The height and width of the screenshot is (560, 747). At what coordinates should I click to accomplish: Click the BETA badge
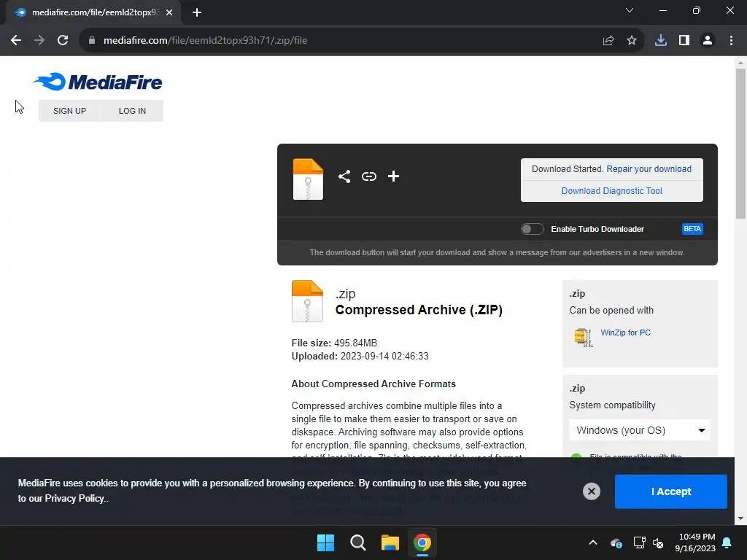coord(692,229)
